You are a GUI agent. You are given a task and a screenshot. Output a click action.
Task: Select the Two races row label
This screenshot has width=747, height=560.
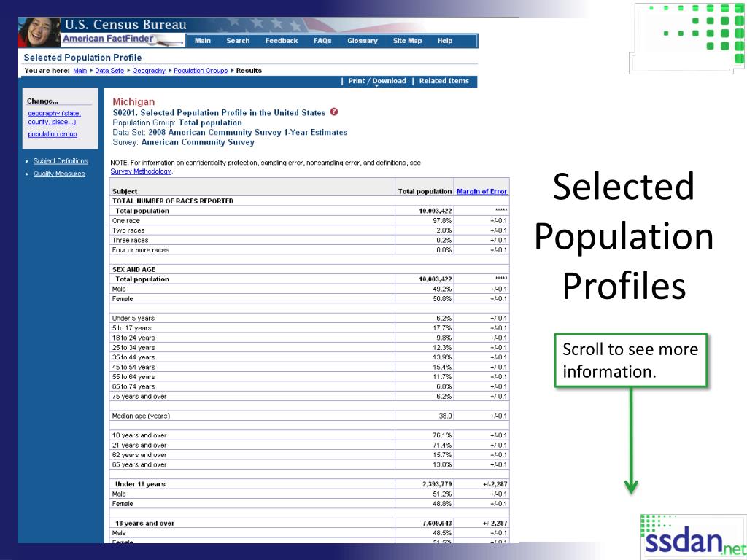click(x=128, y=230)
